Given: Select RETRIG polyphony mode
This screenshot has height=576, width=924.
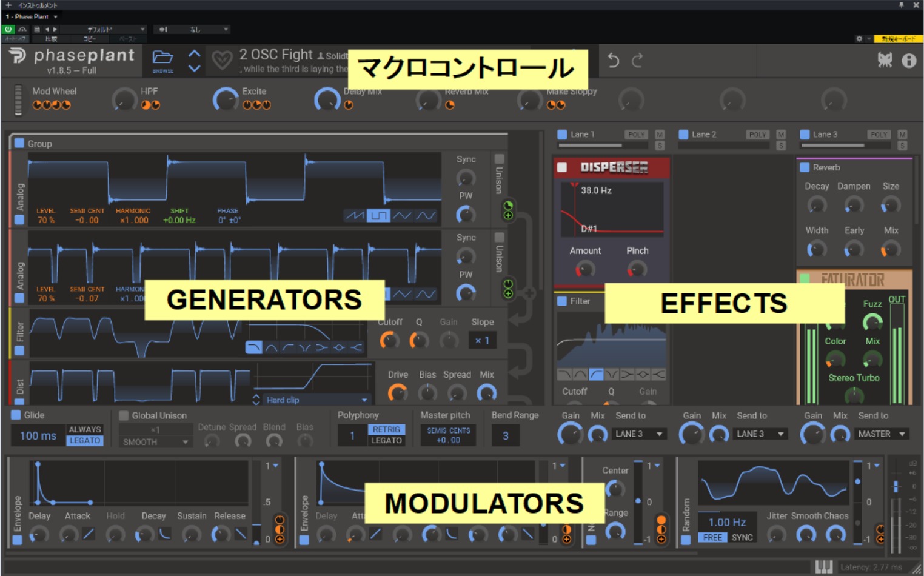Looking at the screenshot, I should pyautogui.click(x=386, y=429).
